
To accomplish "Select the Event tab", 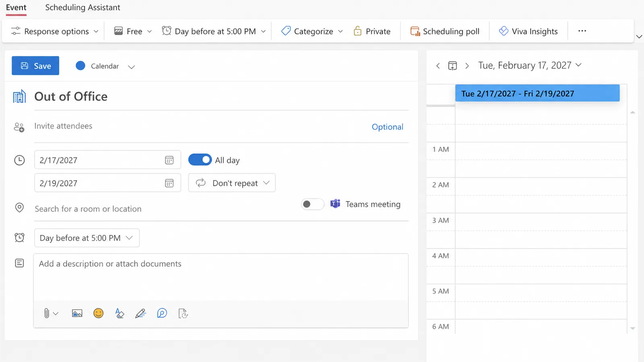I will point(16,8).
